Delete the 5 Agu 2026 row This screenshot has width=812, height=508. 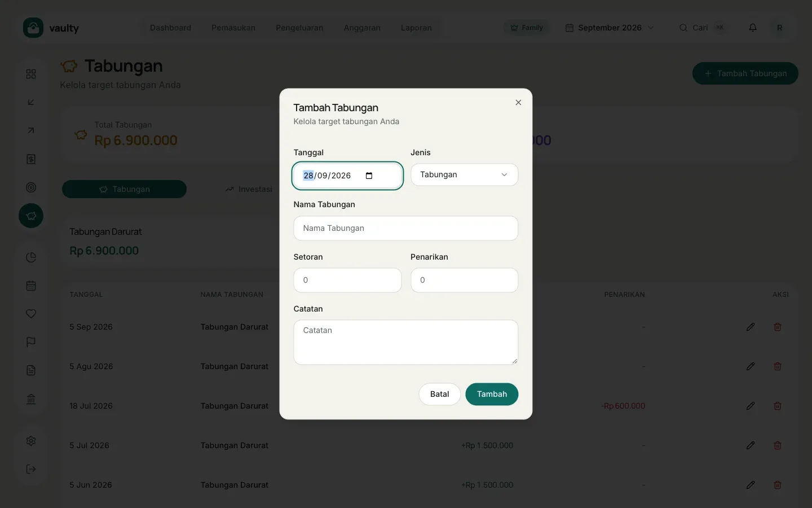click(778, 366)
